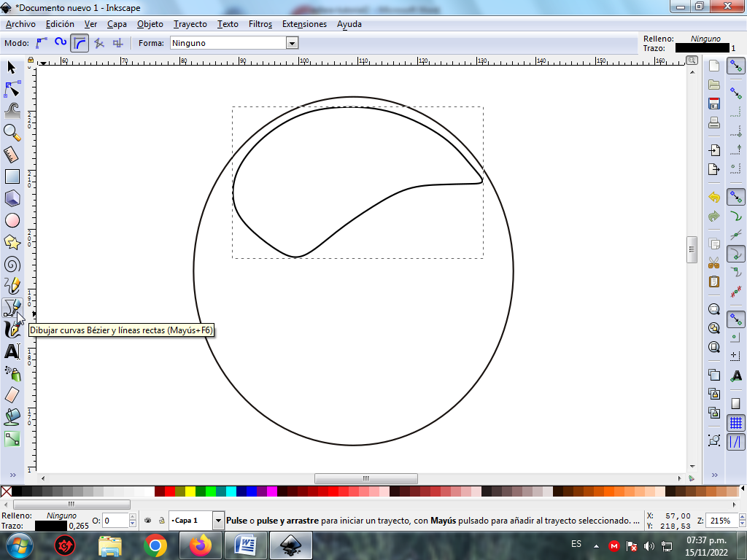Pick the Paint Bucket fill tool
This screenshot has width=747, height=560.
tap(12, 416)
